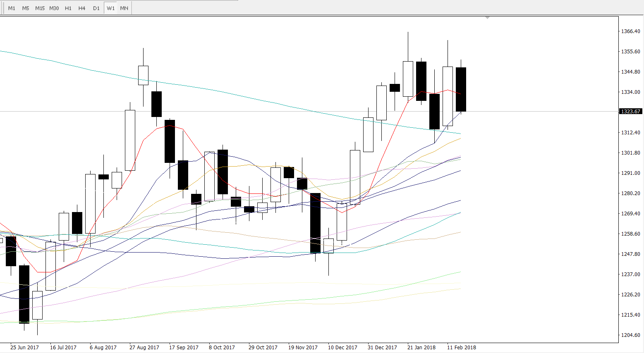Select the H4 timeframe
644x353 pixels.
coord(82,8)
